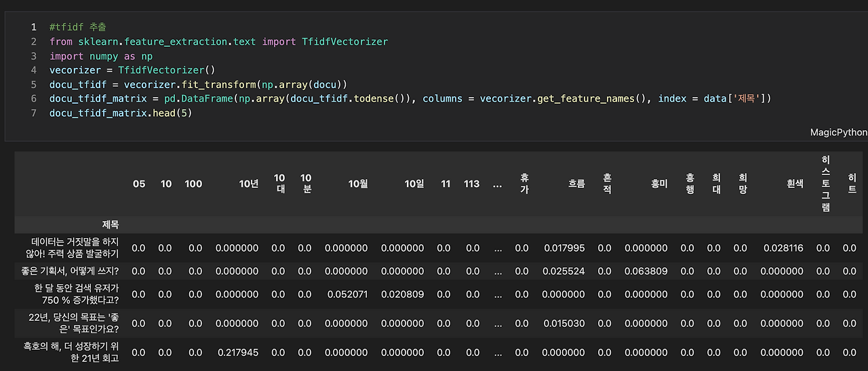The height and width of the screenshot is (371, 868).
Task: Click the '10월' column header
Action: (x=358, y=184)
